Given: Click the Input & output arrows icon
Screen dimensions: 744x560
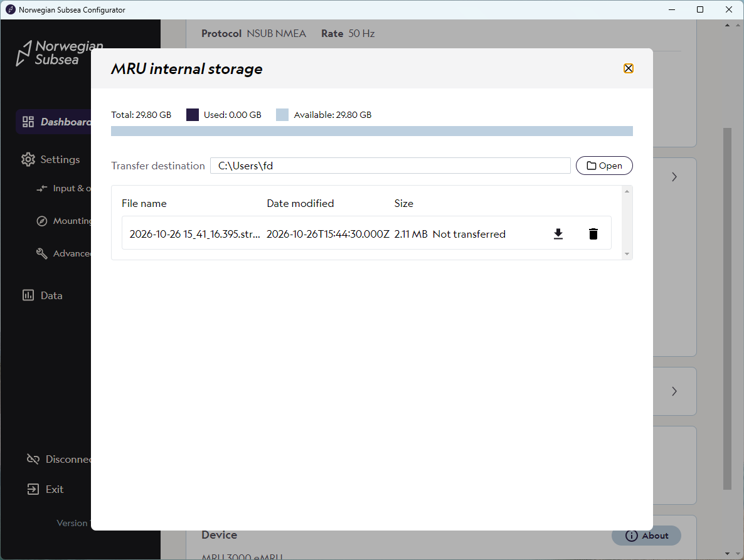Looking at the screenshot, I should 42,188.
